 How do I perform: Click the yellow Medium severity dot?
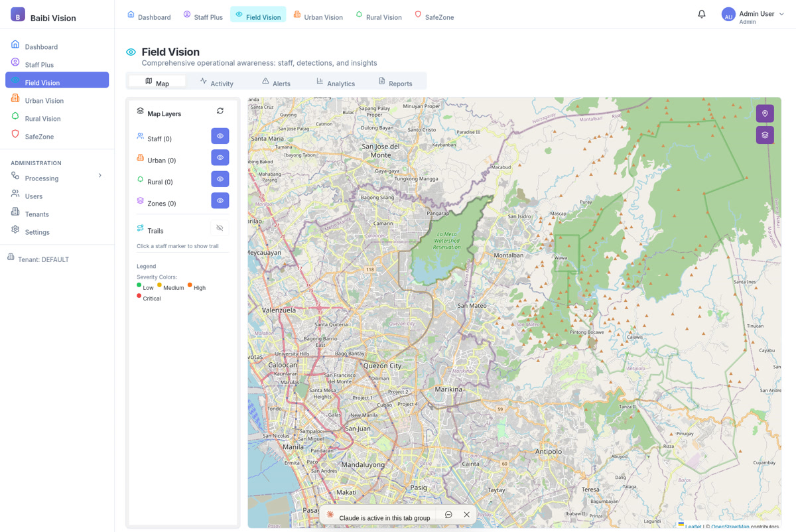(159, 285)
